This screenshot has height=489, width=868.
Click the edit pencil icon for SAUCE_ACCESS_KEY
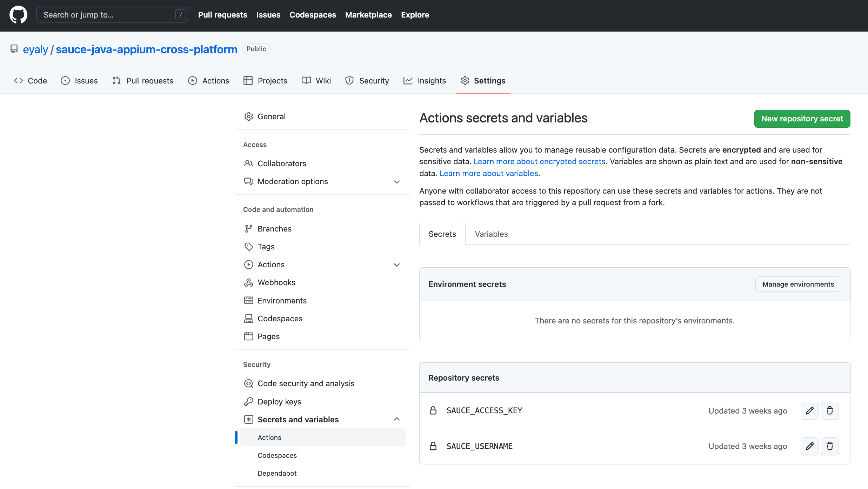point(809,410)
